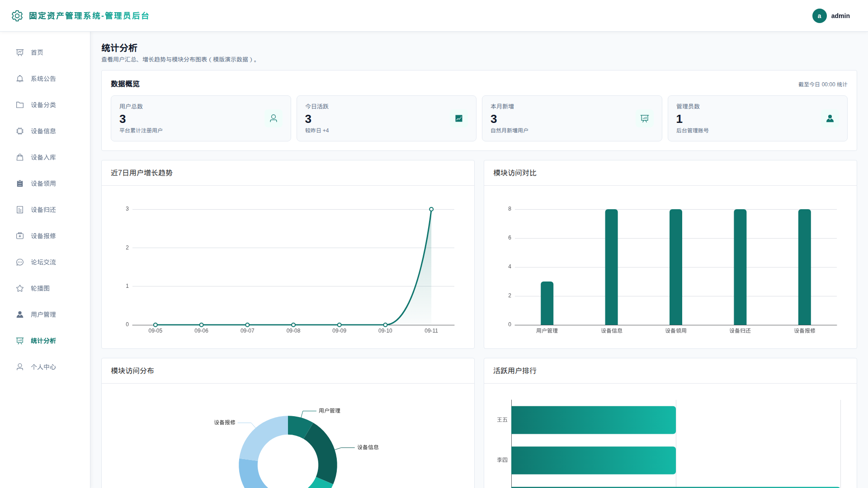Go to 用户管理 page
The width and height of the screenshot is (868, 488).
pyautogui.click(x=45, y=314)
